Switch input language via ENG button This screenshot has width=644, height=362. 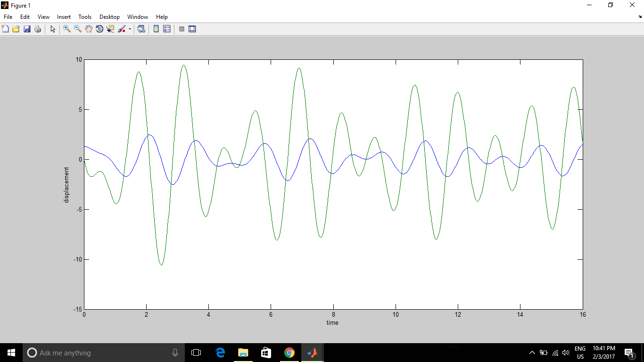[579, 352]
